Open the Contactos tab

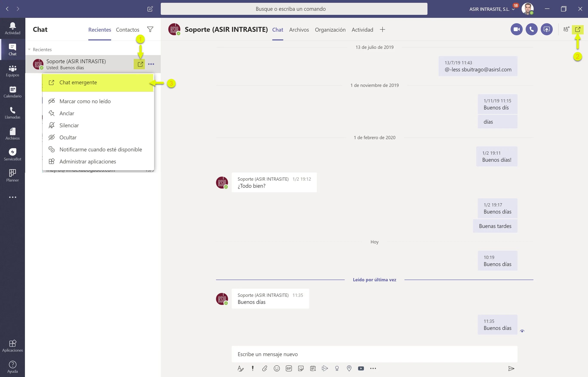pyautogui.click(x=127, y=30)
